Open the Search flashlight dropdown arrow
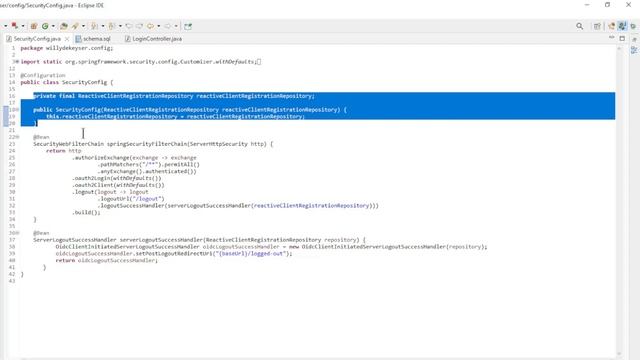This screenshot has width=640, height=360. coord(83,26)
